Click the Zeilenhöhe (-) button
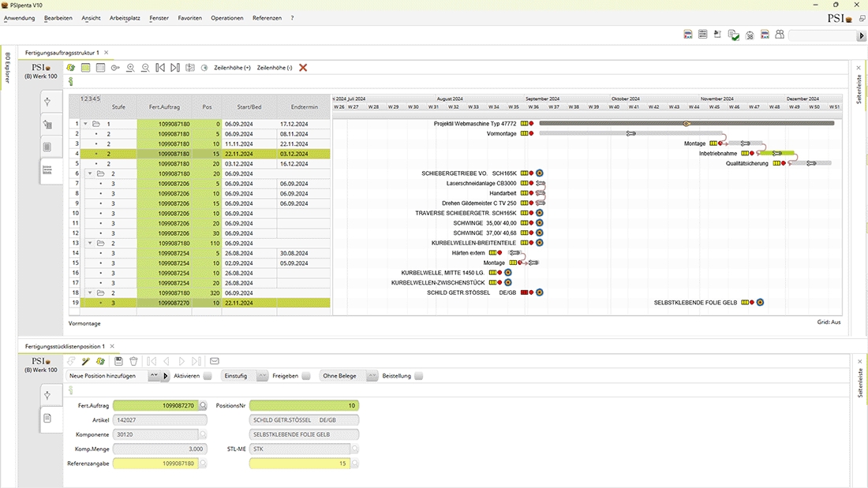Image resolution: width=868 pixels, height=488 pixels. pos(275,68)
